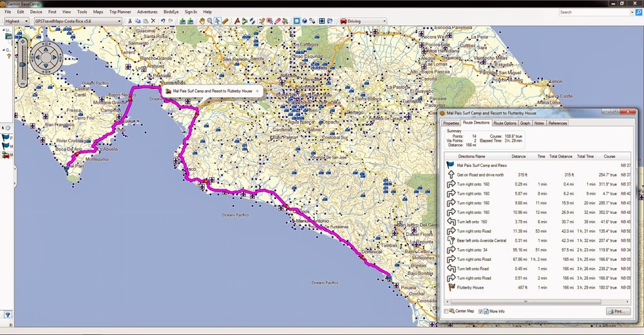This screenshot has width=644, height=335.
Task: Select the Cut scissors toolbar icon
Action: coord(130,21)
